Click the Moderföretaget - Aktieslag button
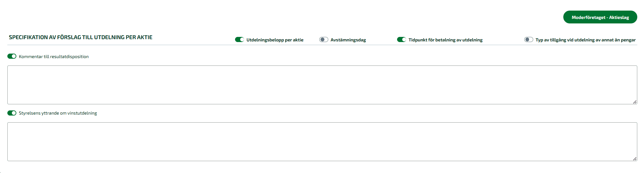 coord(600,17)
